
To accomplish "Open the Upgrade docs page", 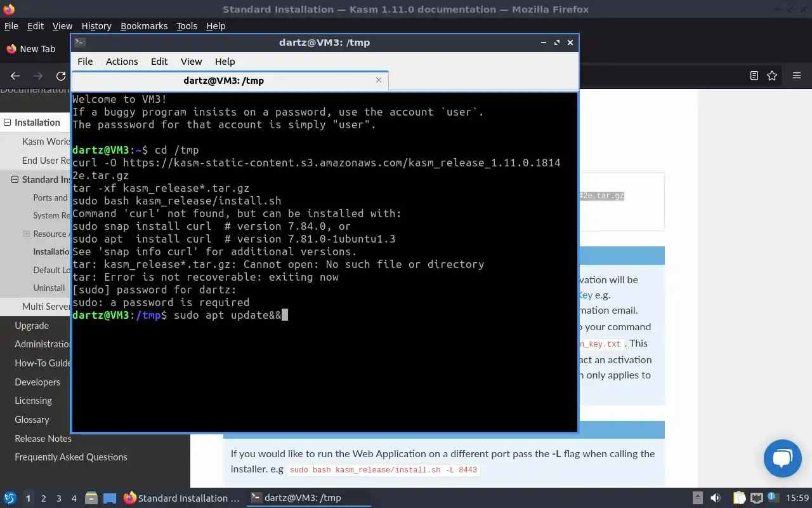I will click(32, 326).
